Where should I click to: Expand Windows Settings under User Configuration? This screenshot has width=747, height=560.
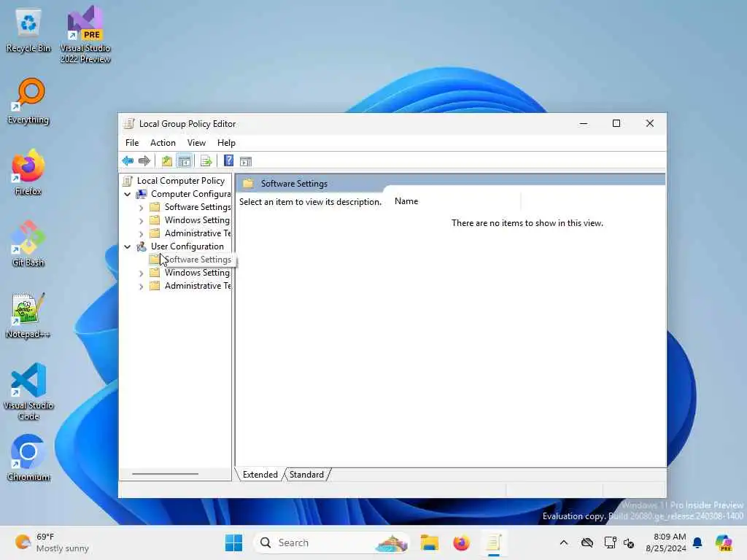click(x=141, y=273)
